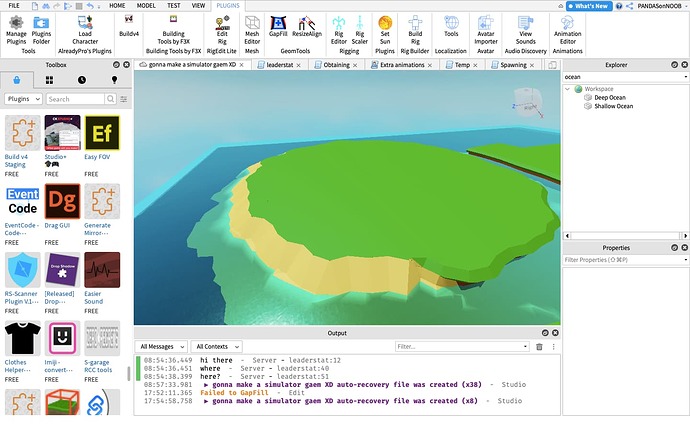The width and height of the screenshot is (690, 431).
Task: Open the Localization Tools plugin
Action: (x=451, y=26)
